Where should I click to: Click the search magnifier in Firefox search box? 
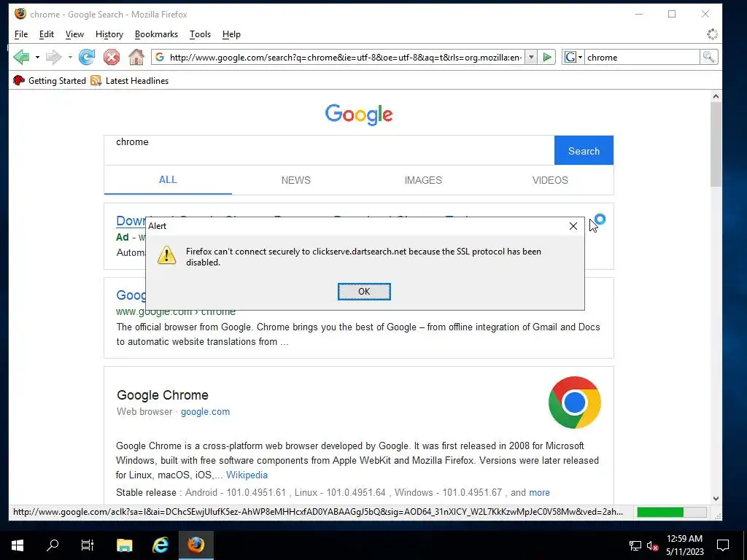point(708,57)
